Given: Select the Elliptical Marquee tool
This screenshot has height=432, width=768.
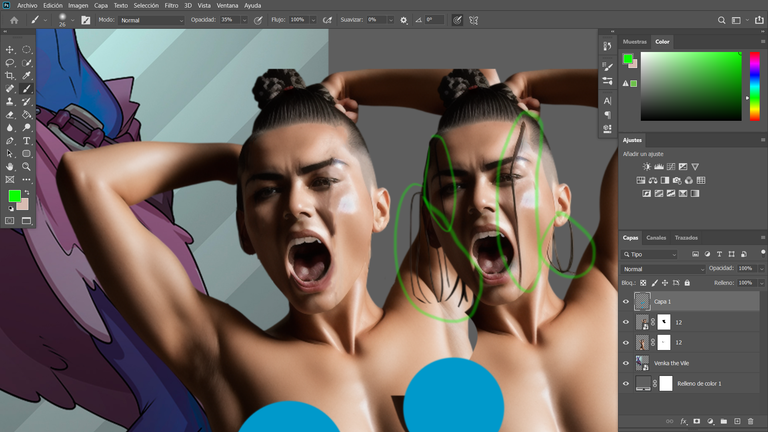Looking at the screenshot, I should coord(26,49).
